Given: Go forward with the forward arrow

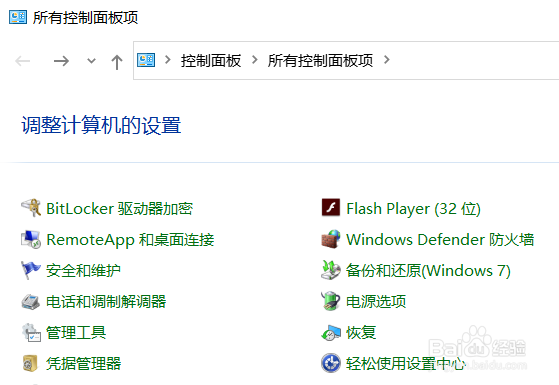Looking at the screenshot, I should [x=61, y=61].
